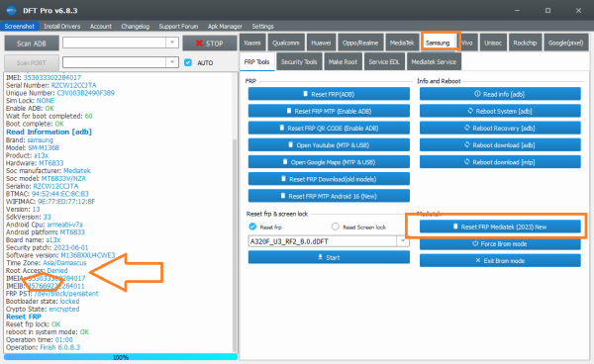This screenshot has height=364, width=594.
Task: Expand the ADB device dropdown
Action: [172, 43]
